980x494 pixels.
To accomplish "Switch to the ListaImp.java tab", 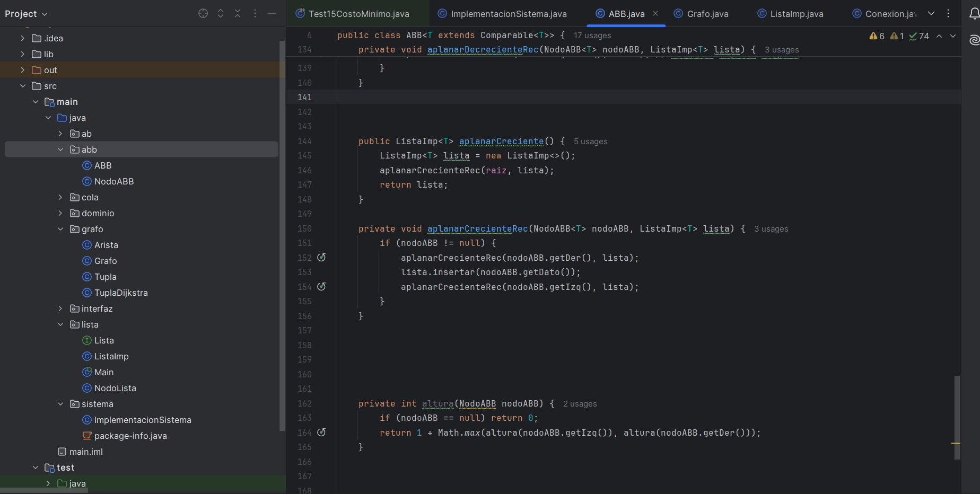I will (790, 14).
